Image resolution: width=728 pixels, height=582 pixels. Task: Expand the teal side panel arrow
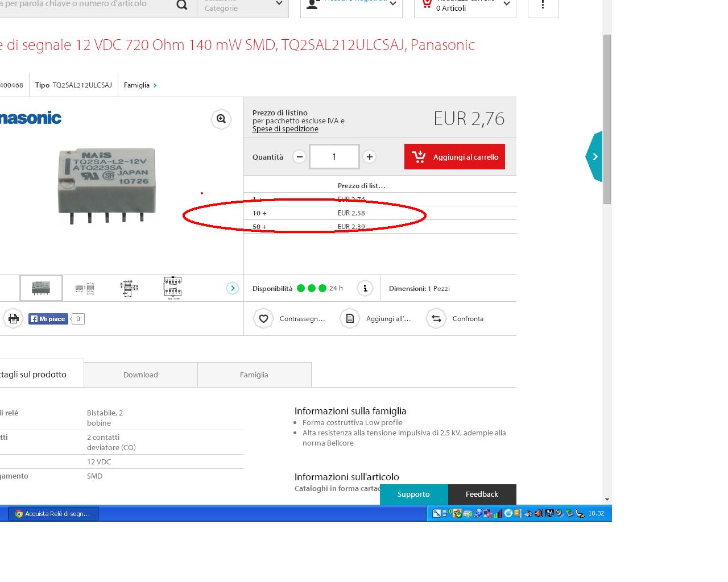click(x=594, y=156)
